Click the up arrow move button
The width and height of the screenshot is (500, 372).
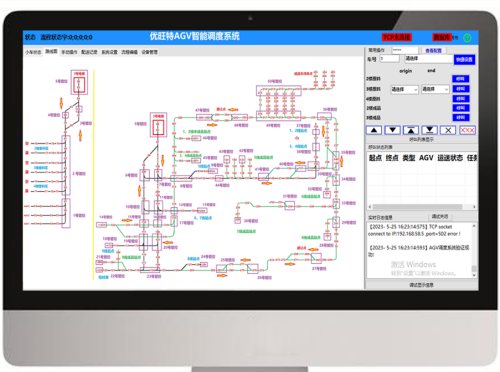click(x=374, y=130)
